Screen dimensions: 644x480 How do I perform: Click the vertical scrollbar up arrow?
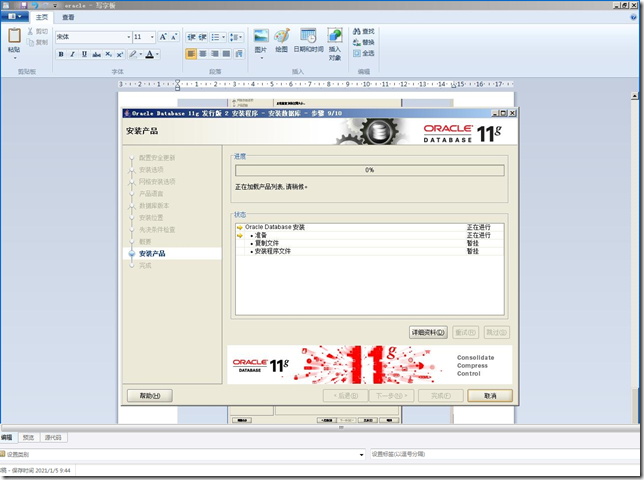635,96
